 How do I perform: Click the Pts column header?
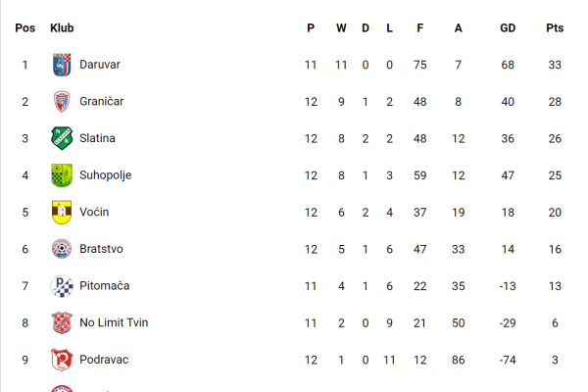[x=555, y=28]
